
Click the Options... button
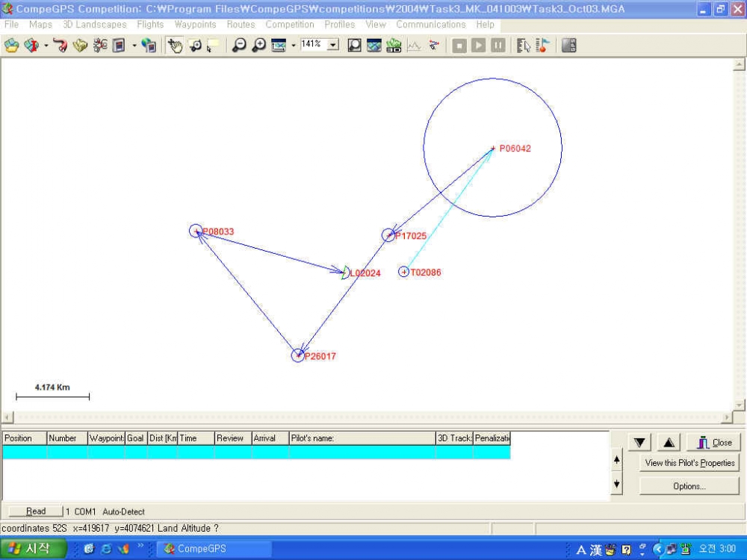(x=689, y=486)
